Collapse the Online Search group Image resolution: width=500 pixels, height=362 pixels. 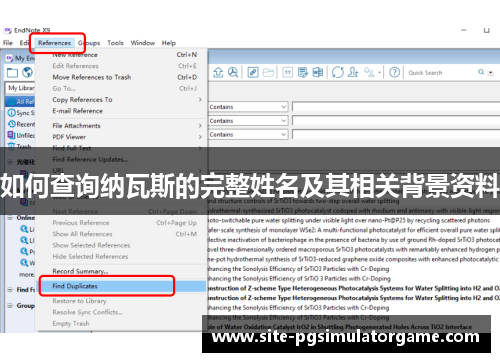(x=10, y=218)
